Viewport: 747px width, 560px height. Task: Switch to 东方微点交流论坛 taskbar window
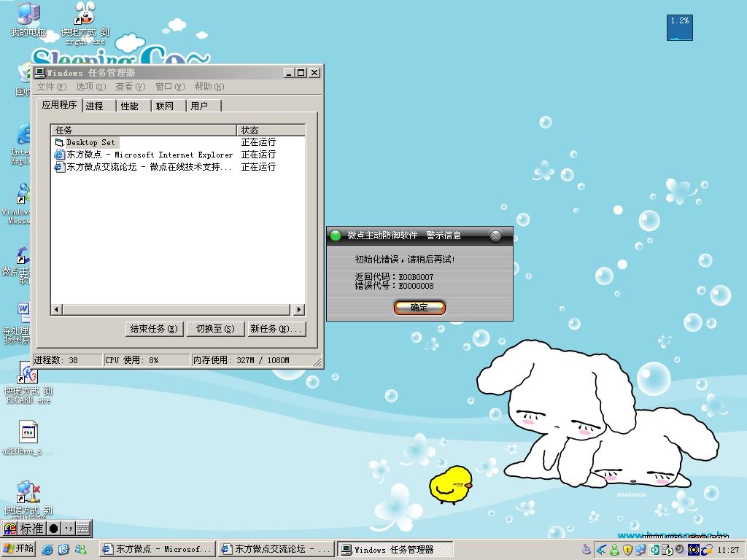[276, 549]
